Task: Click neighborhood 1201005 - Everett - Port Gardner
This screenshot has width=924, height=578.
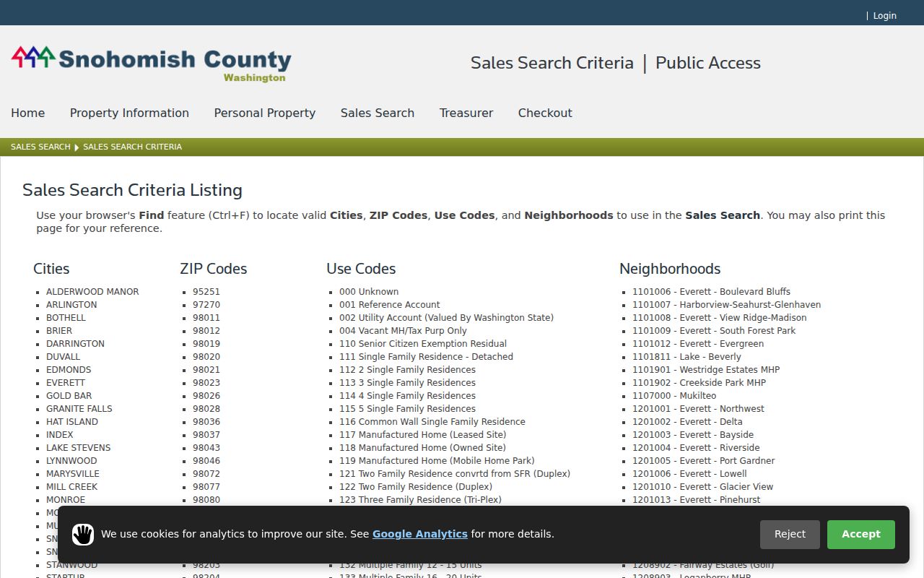Action: pyautogui.click(x=703, y=461)
